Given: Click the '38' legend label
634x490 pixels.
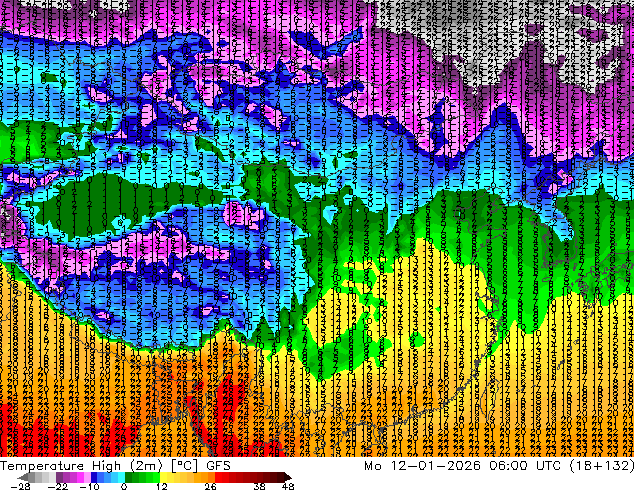Looking at the screenshot, I should (x=260, y=486).
